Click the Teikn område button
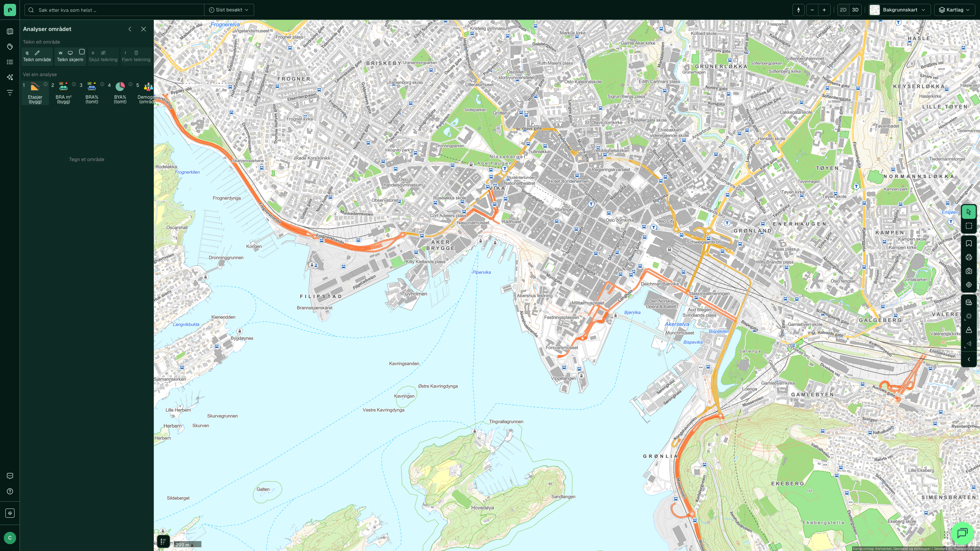 [37, 56]
